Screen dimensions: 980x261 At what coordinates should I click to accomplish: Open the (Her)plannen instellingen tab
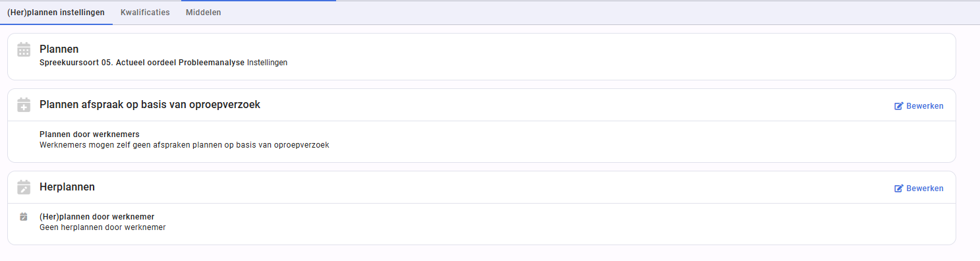(56, 13)
